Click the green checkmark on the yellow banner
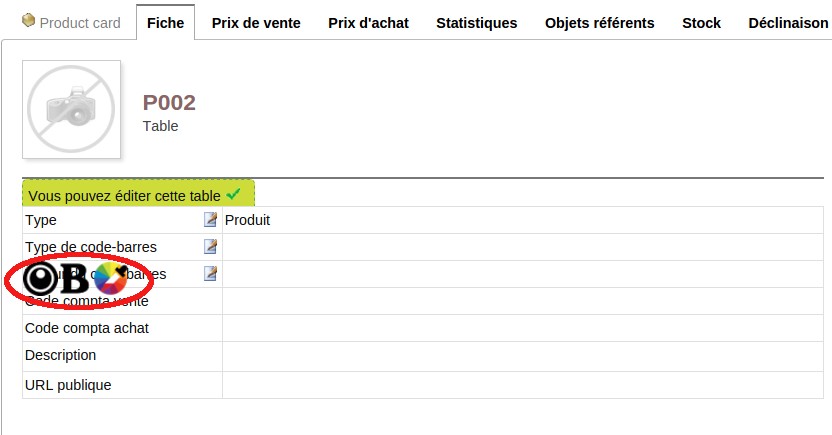This screenshot has width=832, height=435. point(234,195)
